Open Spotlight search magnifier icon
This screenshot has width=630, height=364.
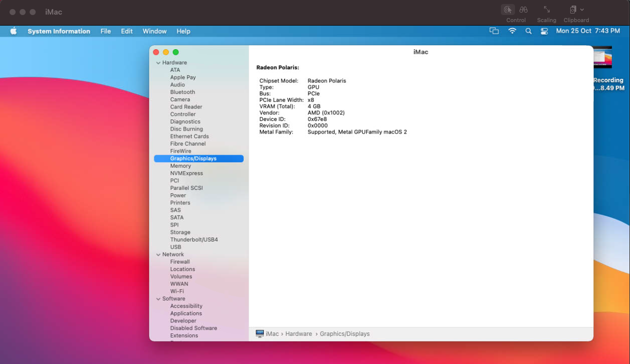tap(528, 31)
